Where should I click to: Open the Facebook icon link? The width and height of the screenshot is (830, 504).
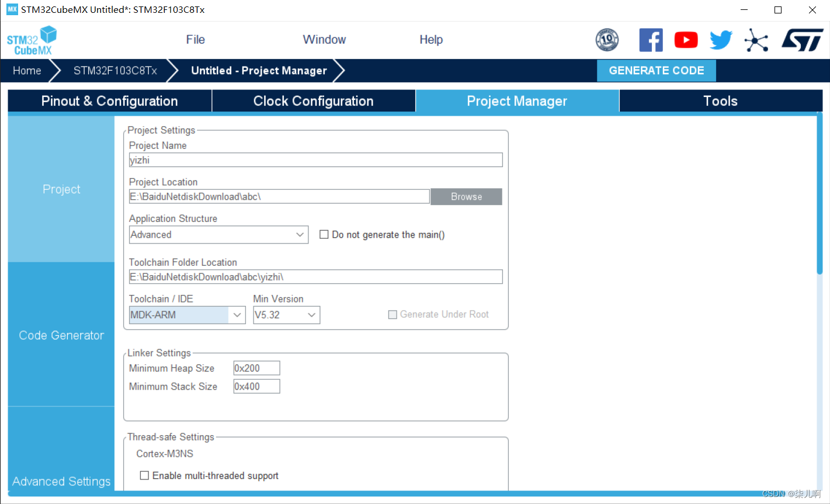tap(651, 40)
